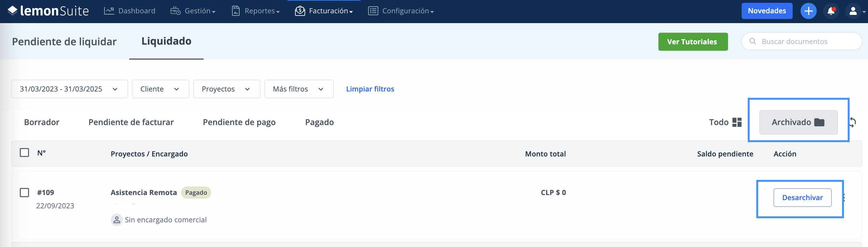Screen dimensions: 868x247
Task: Open the Proyectos filter dropdown
Action: [227, 89]
